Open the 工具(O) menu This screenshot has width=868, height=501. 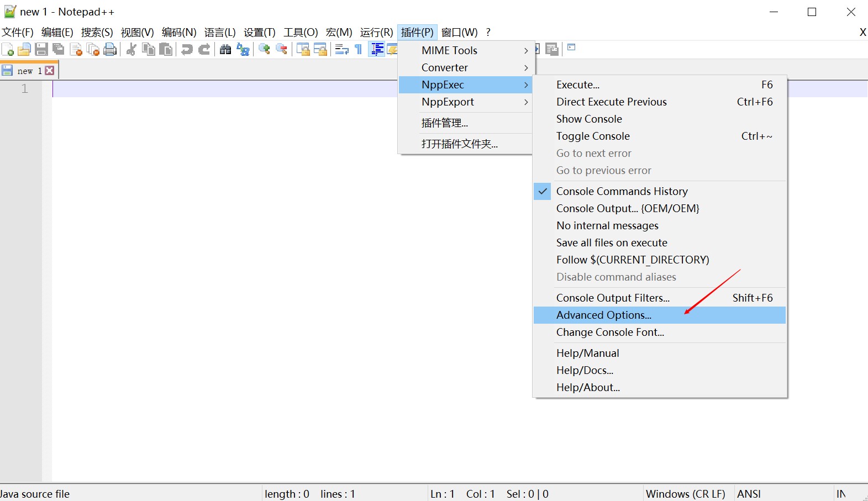(301, 32)
